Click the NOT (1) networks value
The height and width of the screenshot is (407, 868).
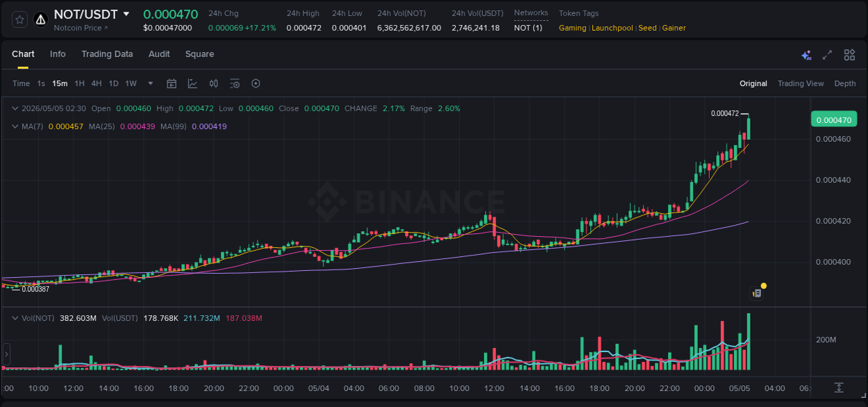528,28
